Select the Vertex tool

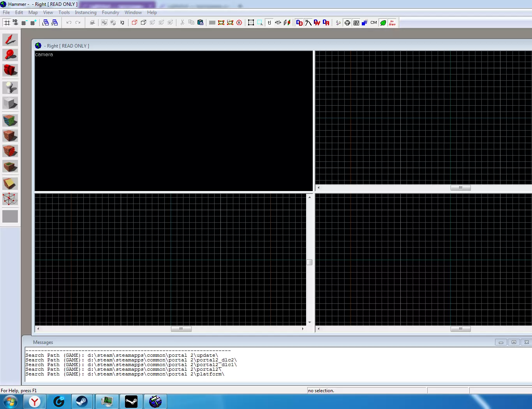(x=10, y=199)
